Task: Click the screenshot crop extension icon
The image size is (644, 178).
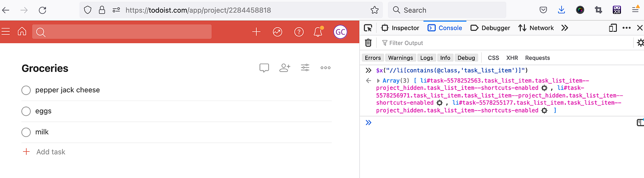Action: (x=598, y=10)
